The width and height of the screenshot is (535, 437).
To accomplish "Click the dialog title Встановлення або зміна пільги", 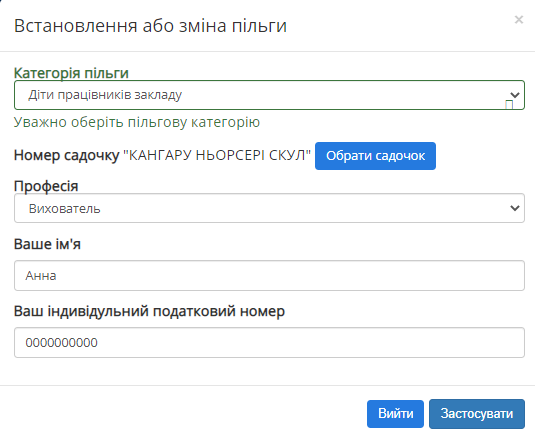I will click(x=150, y=26).
